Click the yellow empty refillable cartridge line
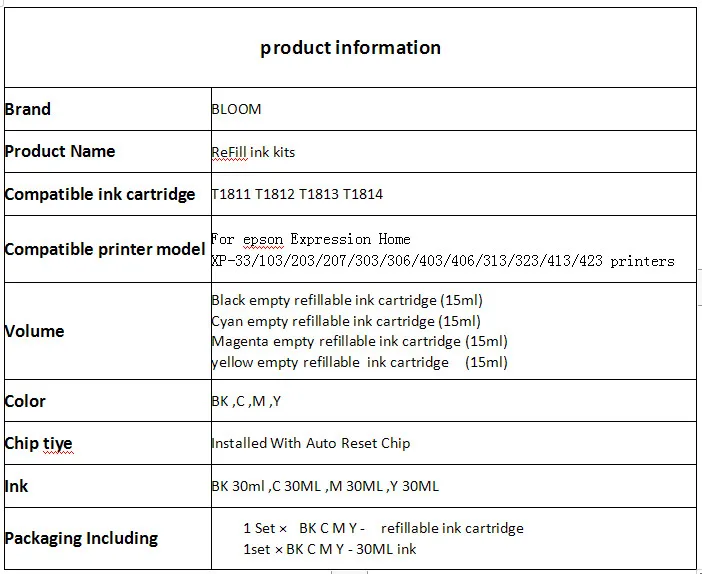 (359, 362)
